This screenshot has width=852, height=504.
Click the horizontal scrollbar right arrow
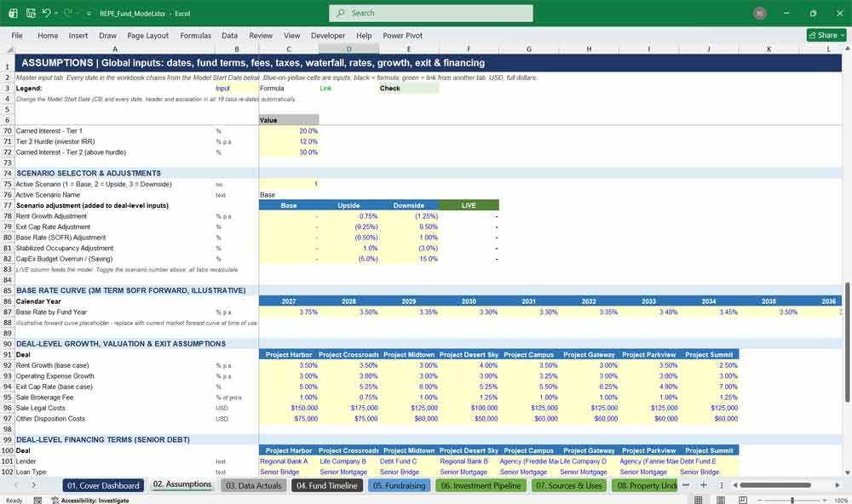click(837, 485)
